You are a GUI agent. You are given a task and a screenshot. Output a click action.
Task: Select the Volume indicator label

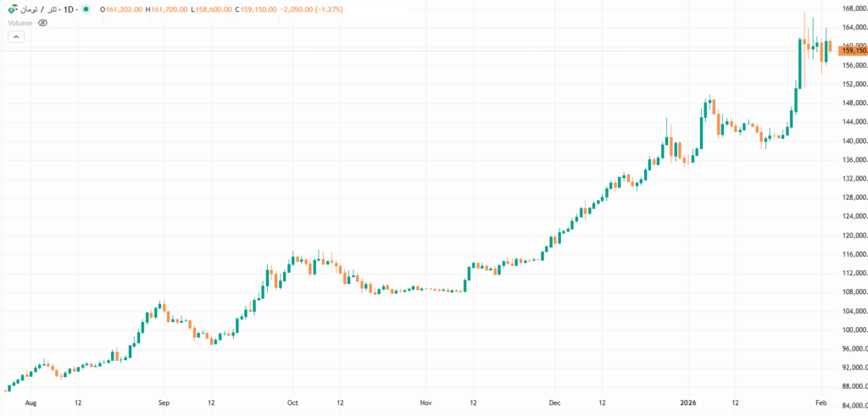(20, 23)
